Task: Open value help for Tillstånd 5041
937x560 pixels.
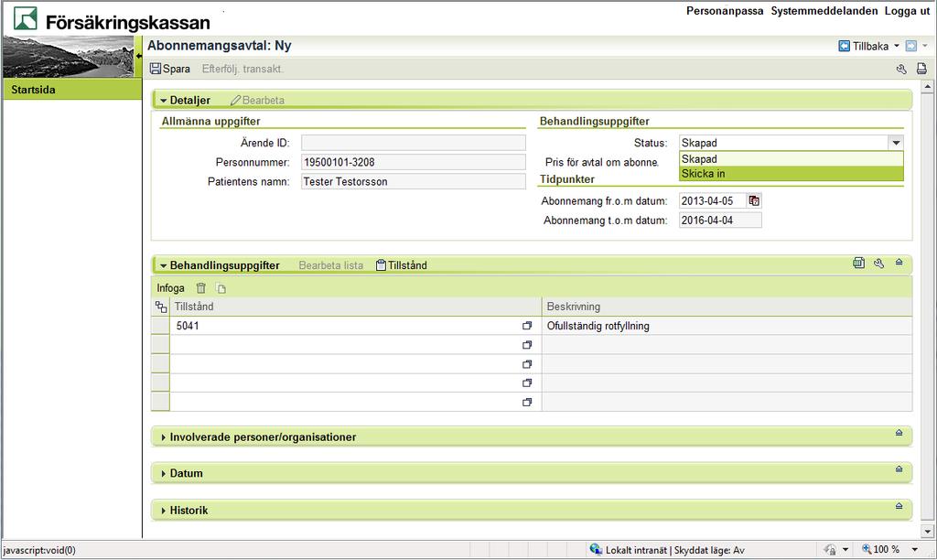Action: [527, 326]
